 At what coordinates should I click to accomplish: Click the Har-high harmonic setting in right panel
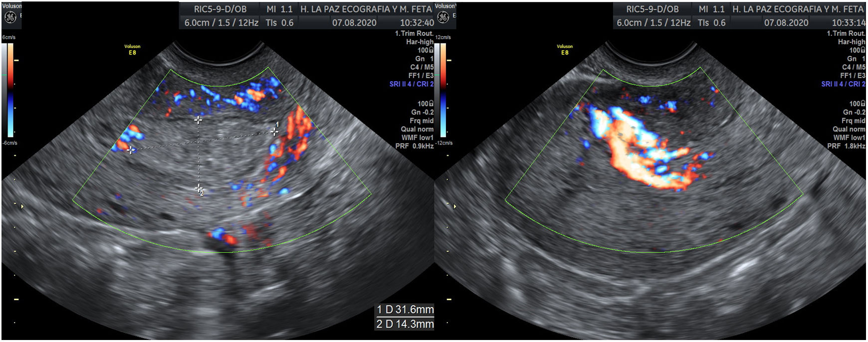click(851, 42)
